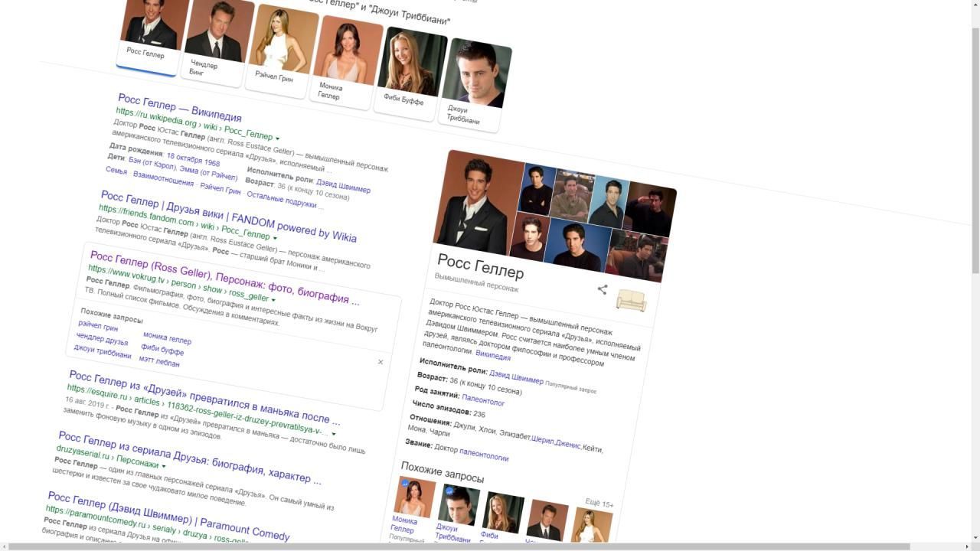The image size is (980, 551).
Task: Click the Палеонтолог occupation link
Action: (483, 400)
